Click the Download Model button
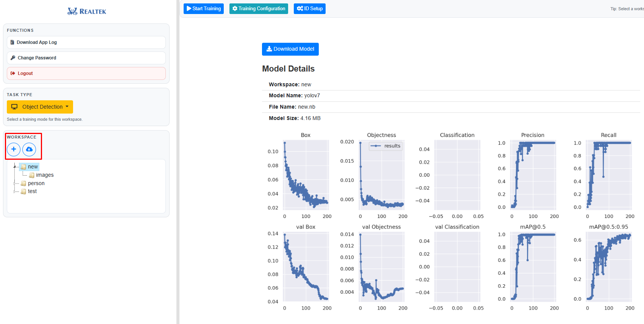Viewport: 644px width, 324px height. pyautogui.click(x=290, y=49)
